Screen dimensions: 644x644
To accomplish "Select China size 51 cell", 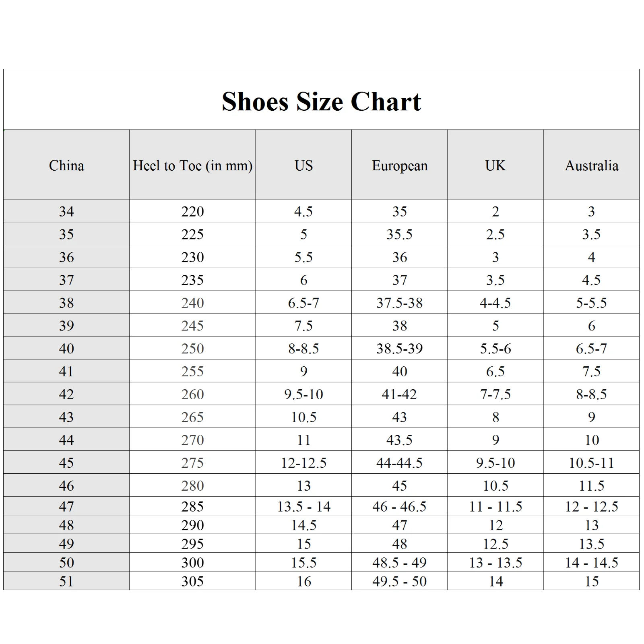I will click(x=66, y=581).
